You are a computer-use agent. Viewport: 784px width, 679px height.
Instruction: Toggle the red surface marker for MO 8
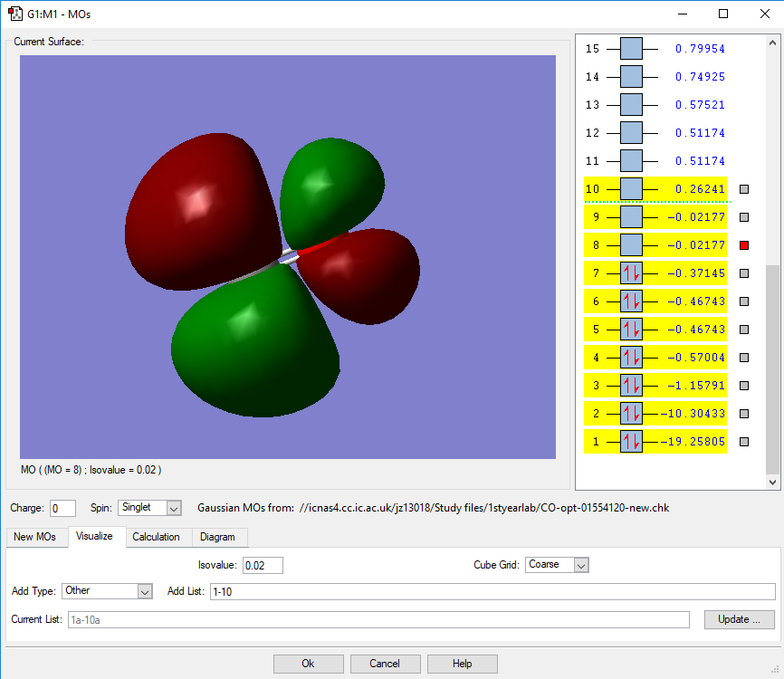(744, 245)
